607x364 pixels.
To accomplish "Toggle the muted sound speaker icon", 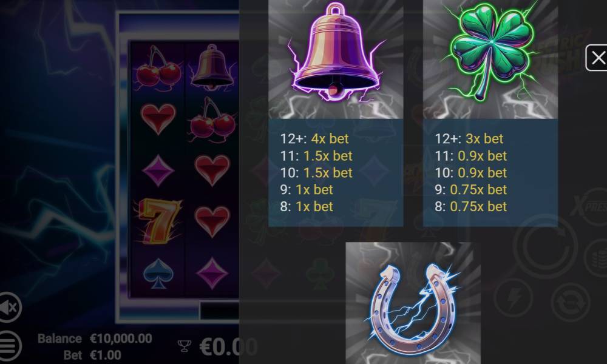I will (x=8, y=307).
